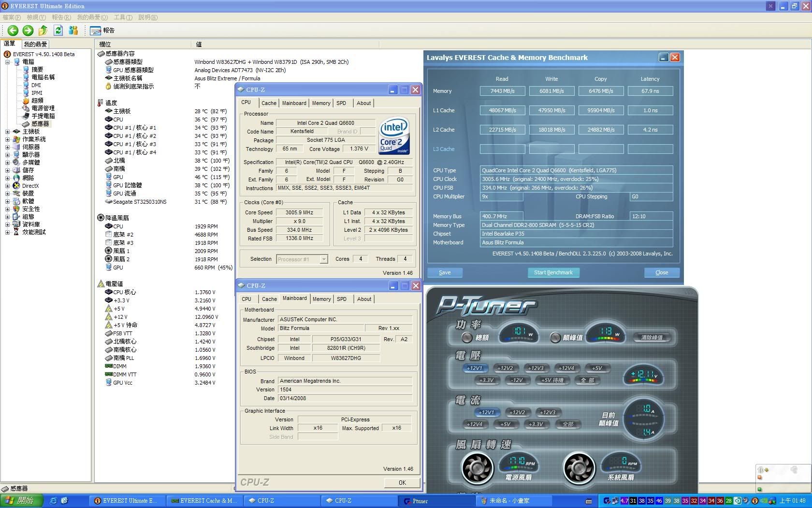Open EVEREST Cache & Memory taskbar button

coord(205,501)
